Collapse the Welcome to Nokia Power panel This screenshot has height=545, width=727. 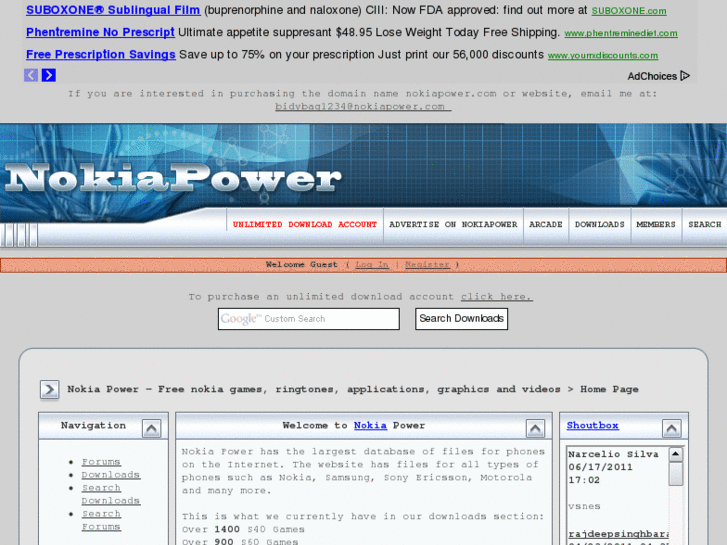[x=535, y=428]
